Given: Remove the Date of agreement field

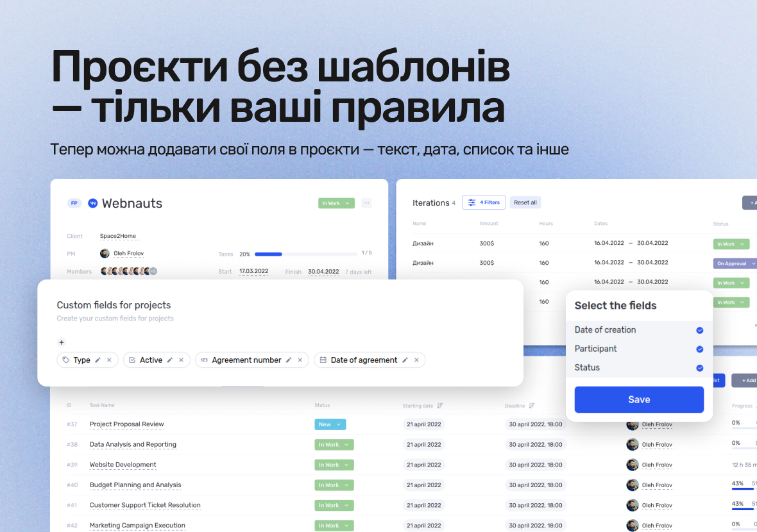Looking at the screenshot, I should 416,360.
